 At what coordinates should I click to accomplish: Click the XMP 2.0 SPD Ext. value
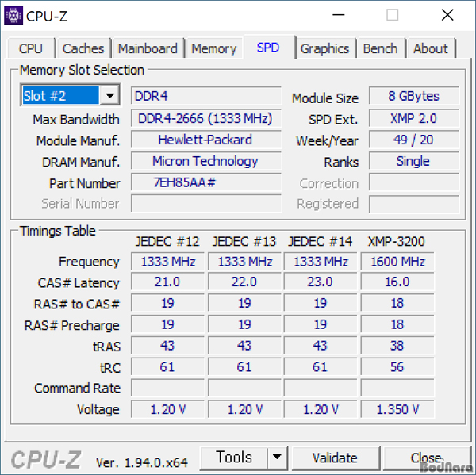click(x=414, y=118)
